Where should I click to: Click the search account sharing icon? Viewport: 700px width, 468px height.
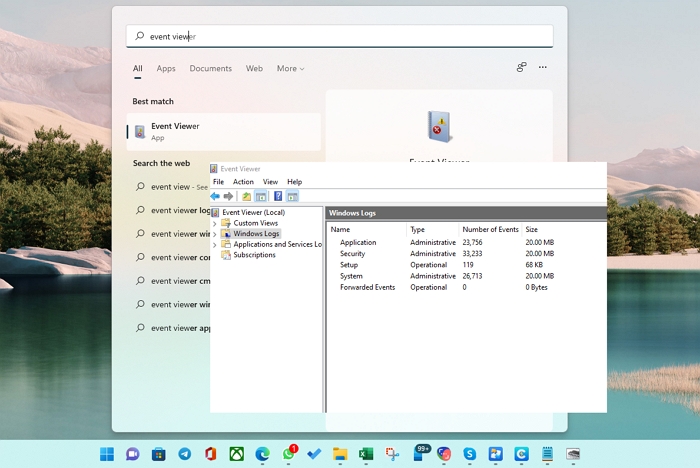pyautogui.click(x=521, y=67)
